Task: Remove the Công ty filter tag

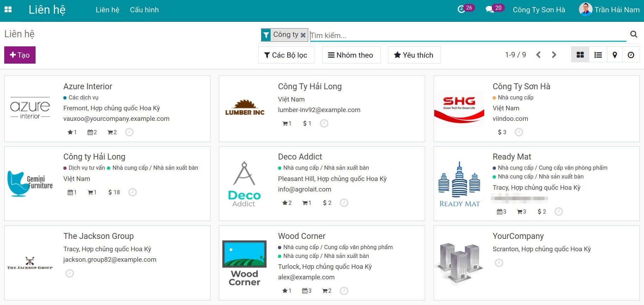Action: click(303, 35)
